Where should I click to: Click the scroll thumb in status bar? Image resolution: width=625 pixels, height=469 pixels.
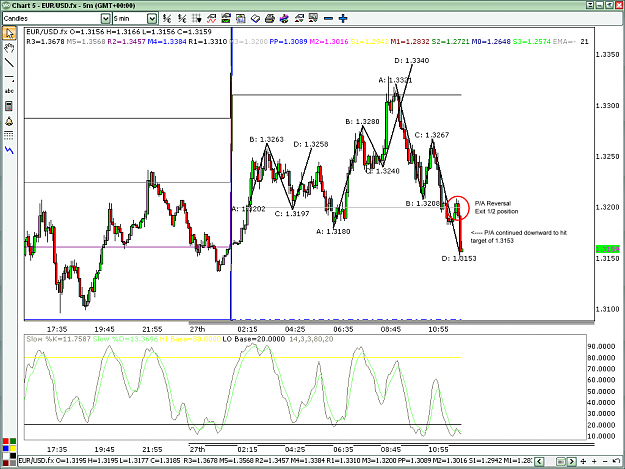tap(561, 461)
